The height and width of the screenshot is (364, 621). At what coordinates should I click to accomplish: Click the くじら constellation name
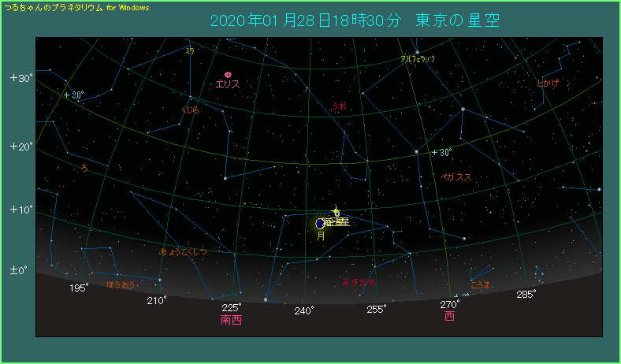pos(190,110)
